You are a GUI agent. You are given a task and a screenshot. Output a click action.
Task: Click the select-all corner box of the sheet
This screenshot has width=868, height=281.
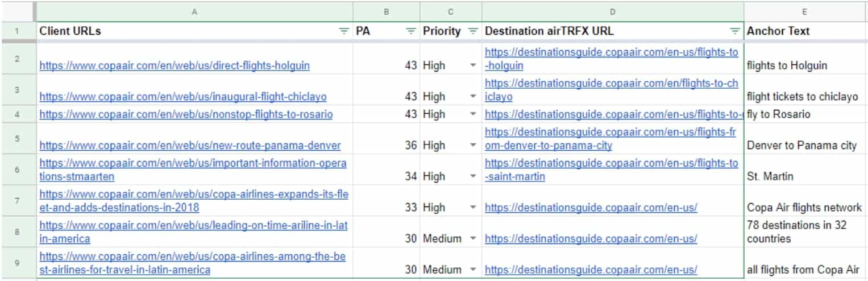[17, 11]
